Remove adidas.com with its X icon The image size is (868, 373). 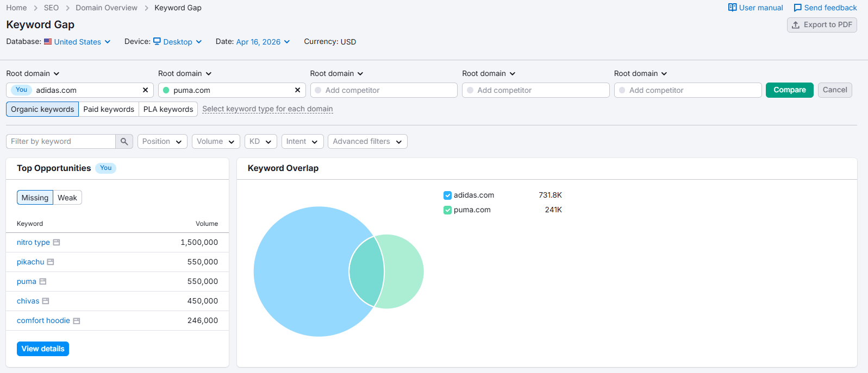145,90
